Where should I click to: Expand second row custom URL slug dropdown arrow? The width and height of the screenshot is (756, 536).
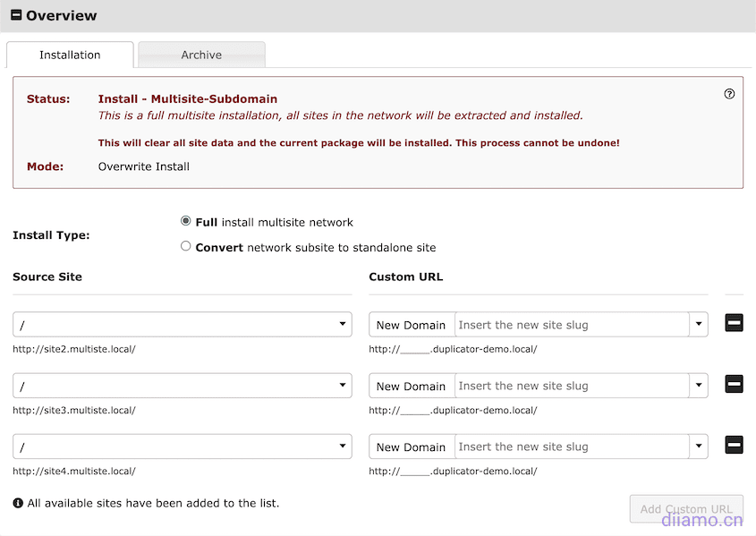pos(698,386)
